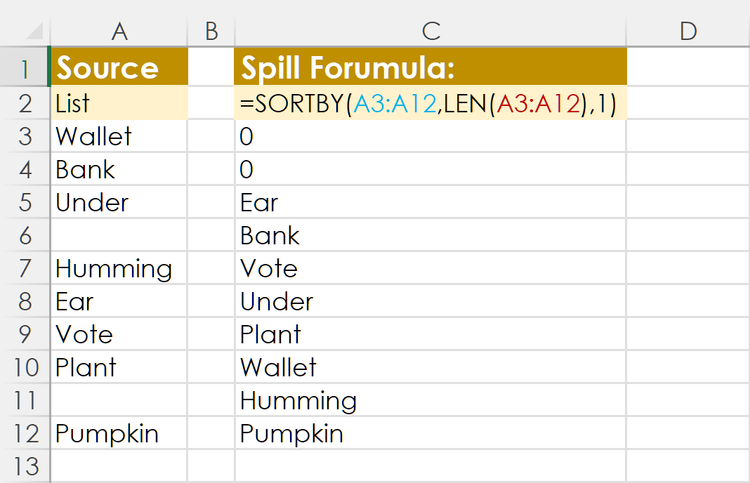Select the List cell in column A

(x=119, y=103)
